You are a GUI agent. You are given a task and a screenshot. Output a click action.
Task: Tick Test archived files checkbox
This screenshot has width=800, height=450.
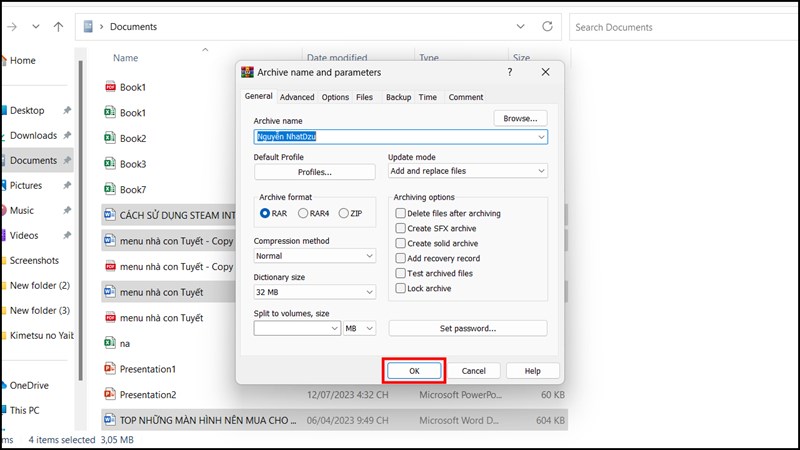coord(401,273)
